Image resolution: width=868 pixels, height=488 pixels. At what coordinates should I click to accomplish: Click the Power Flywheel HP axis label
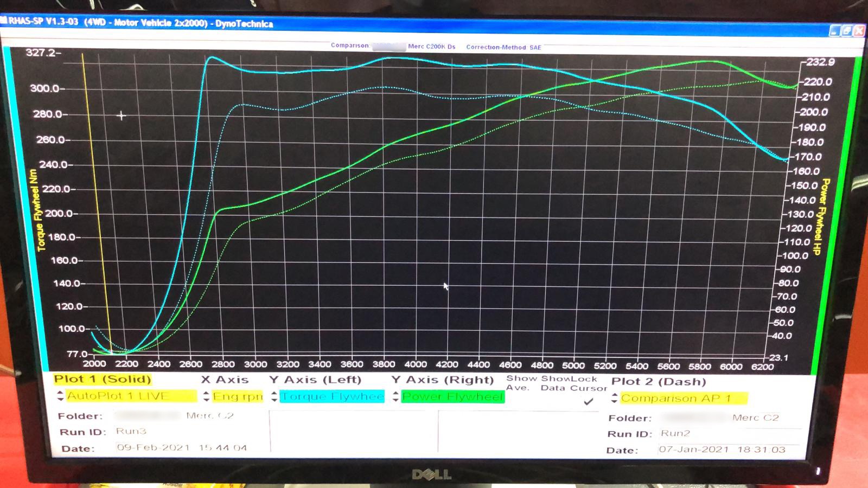[x=822, y=217]
